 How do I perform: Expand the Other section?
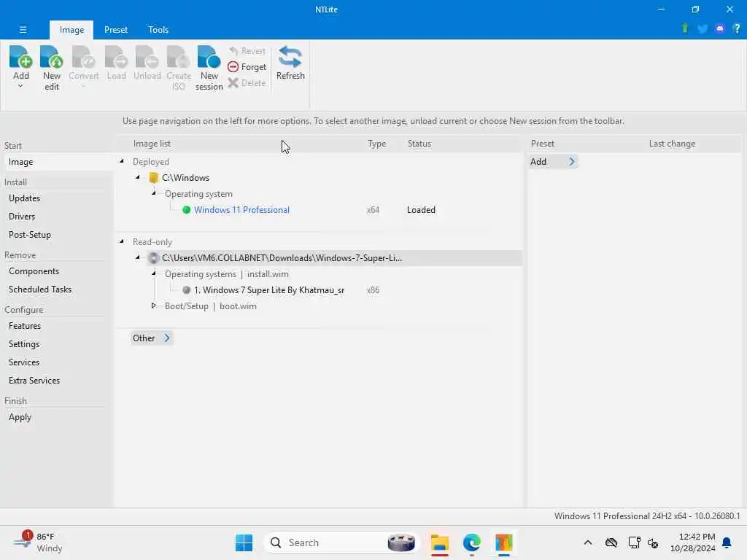[x=152, y=338]
